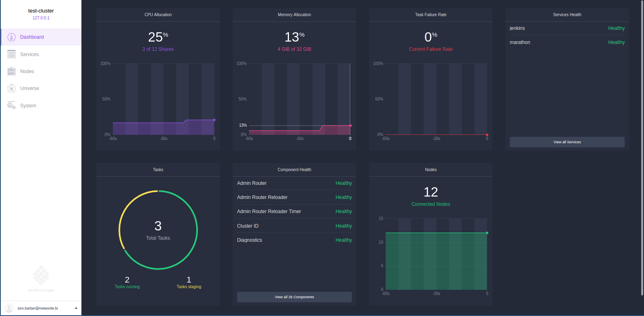Click the Connected Nodes label

[431, 204]
